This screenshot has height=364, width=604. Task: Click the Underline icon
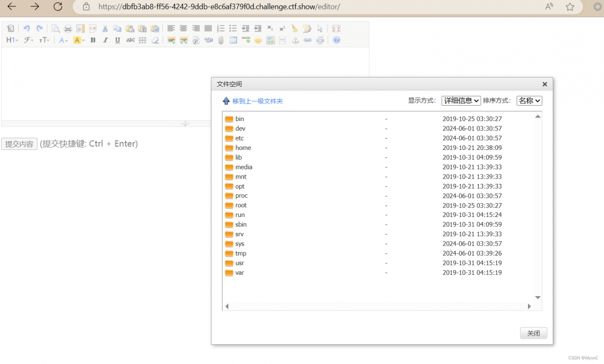pyautogui.click(x=117, y=40)
